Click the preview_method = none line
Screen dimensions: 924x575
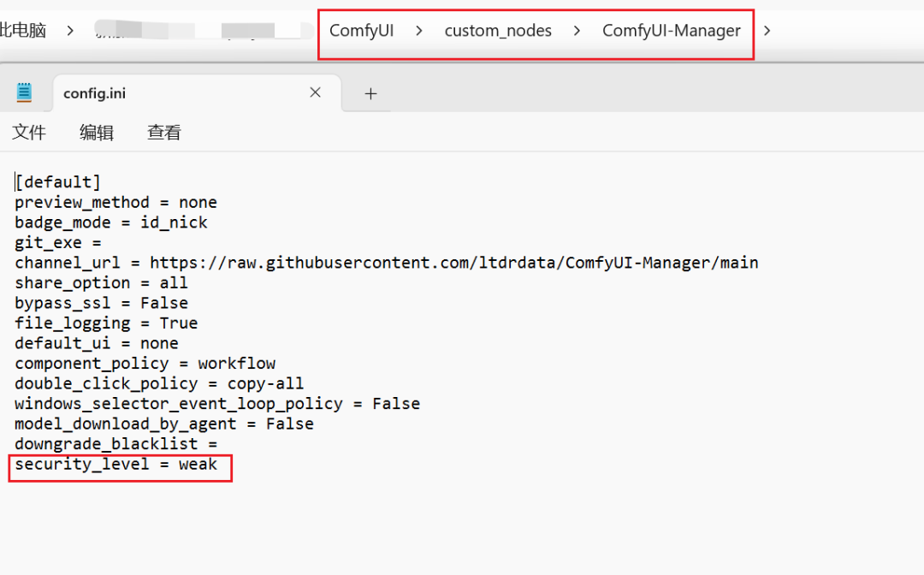coord(116,202)
